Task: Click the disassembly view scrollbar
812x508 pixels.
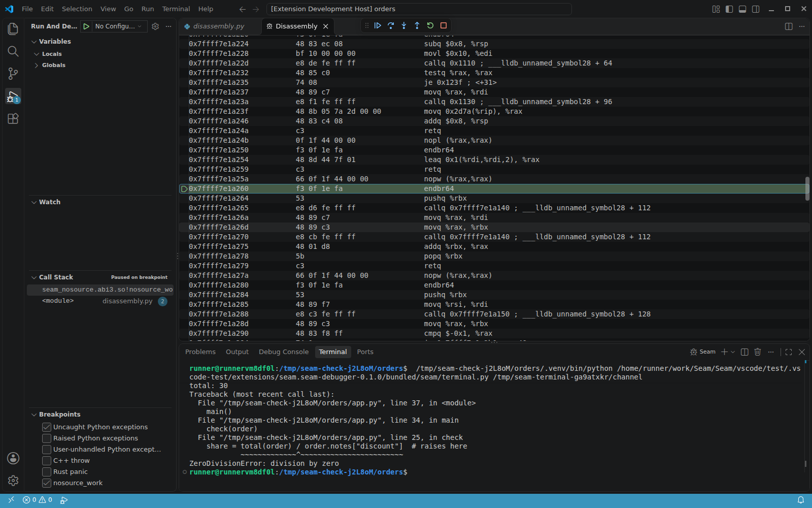Action: (807, 189)
